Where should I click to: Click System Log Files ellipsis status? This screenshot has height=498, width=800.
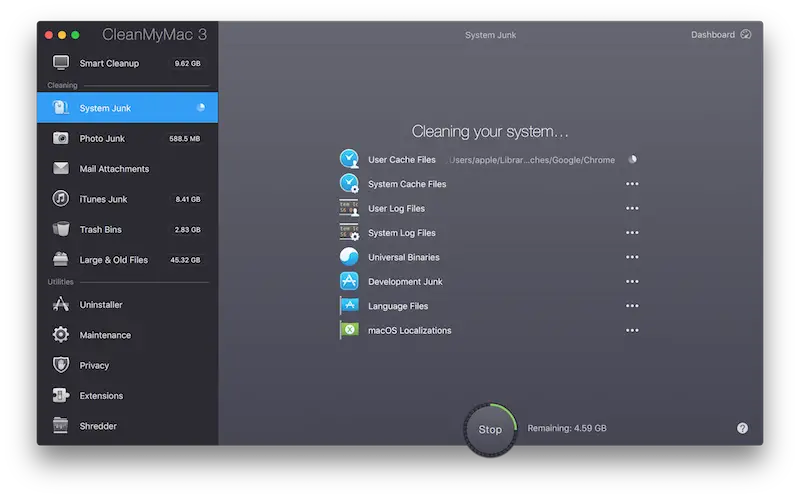pos(632,232)
